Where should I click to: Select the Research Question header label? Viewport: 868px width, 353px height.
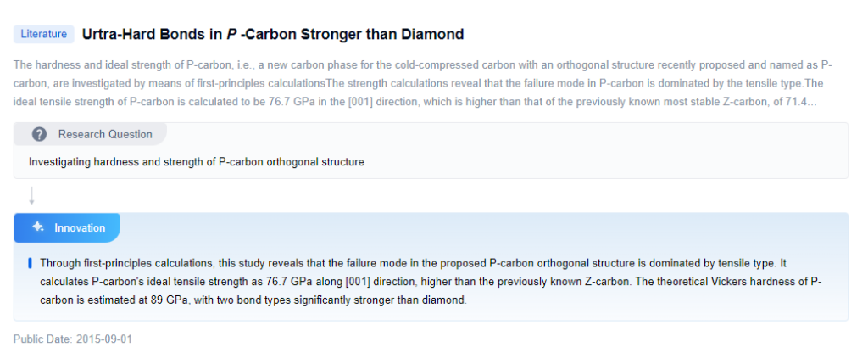tap(104, 134)
